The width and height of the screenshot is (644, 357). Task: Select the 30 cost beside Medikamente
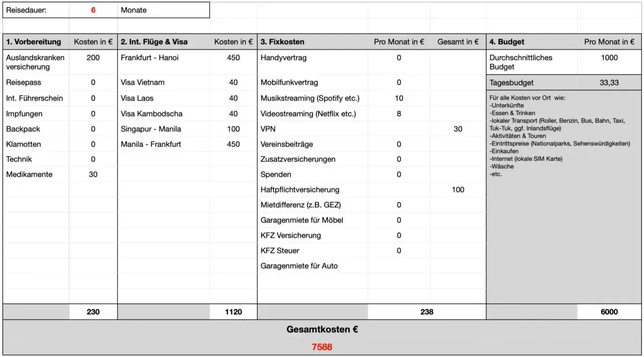click(x=93, y=174)
